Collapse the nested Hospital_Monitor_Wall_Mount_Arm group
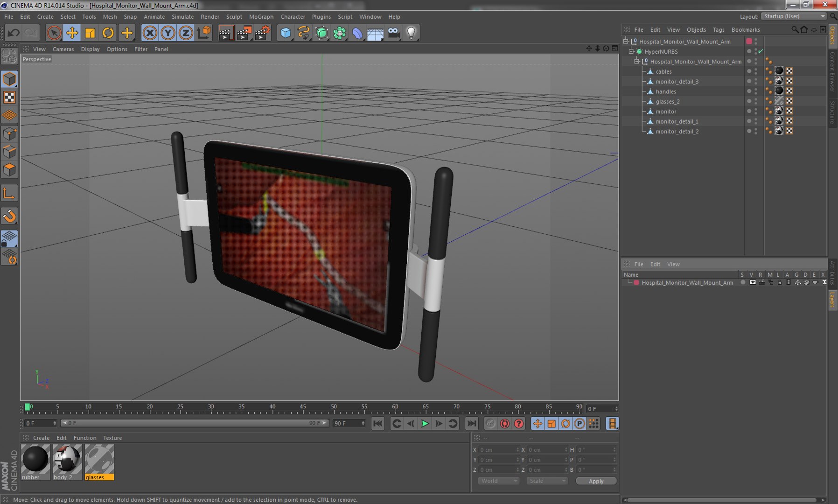The image size is (838, 504). pyautogui.click(x=636, y=62)
